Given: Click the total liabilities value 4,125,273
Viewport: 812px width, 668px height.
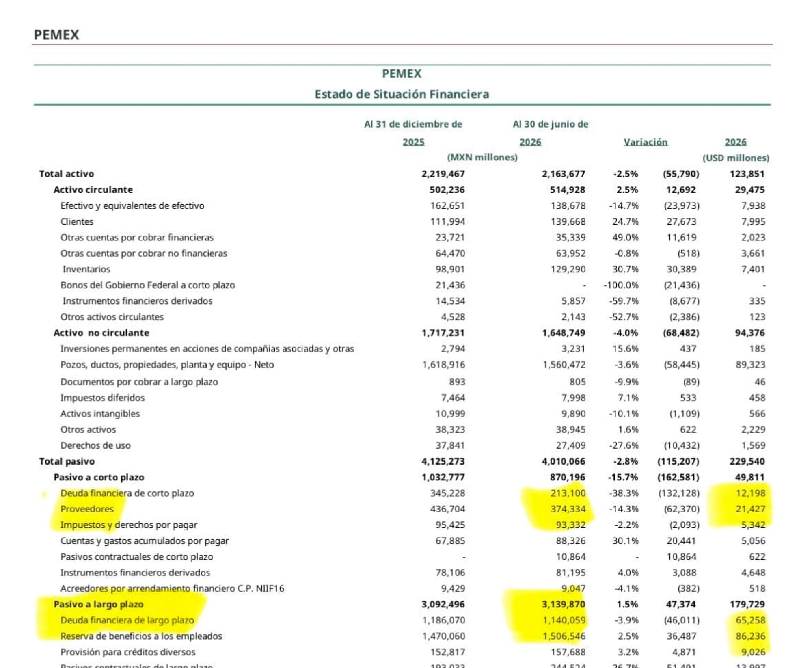Looking at the screenshot, I should point(443,461).
